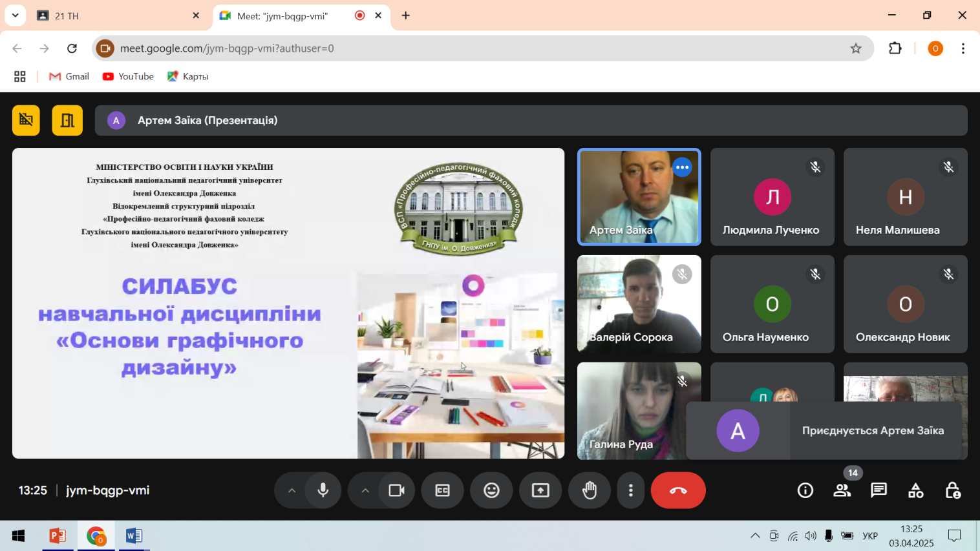The image size is (980, 551).
Task: Switch to the 21 TH browser tab
Action: click(x=116, y=16)
